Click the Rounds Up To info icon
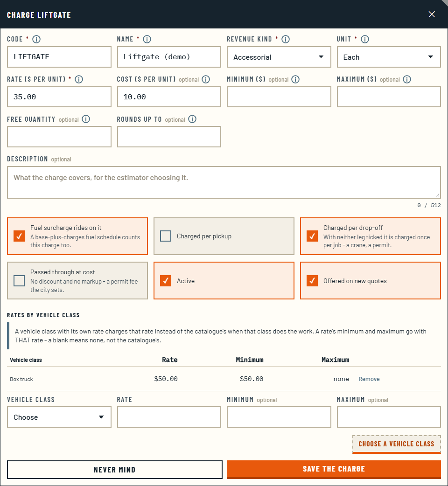Image resolution: width=448 pixels, height=486 pixels. (x=192, y=119)
